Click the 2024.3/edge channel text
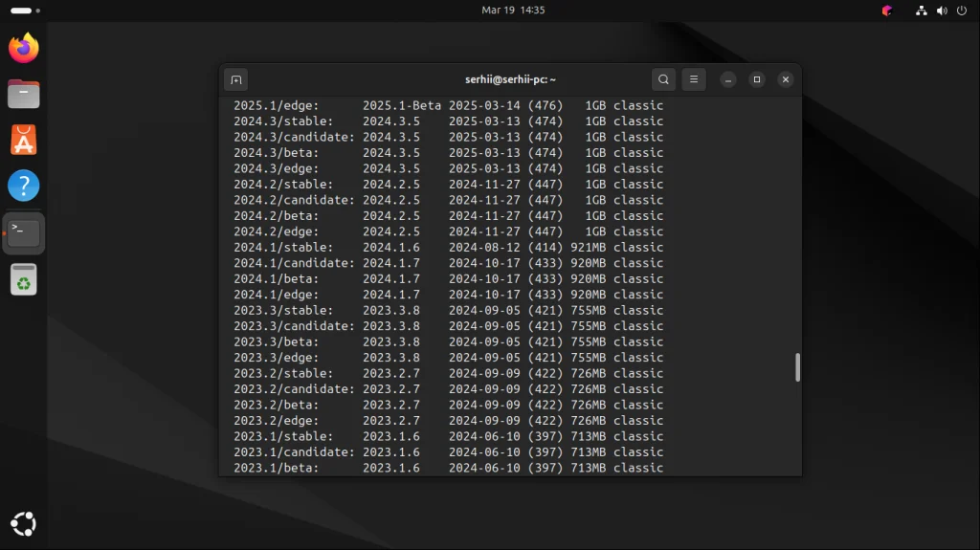 (x=276, y=168)
